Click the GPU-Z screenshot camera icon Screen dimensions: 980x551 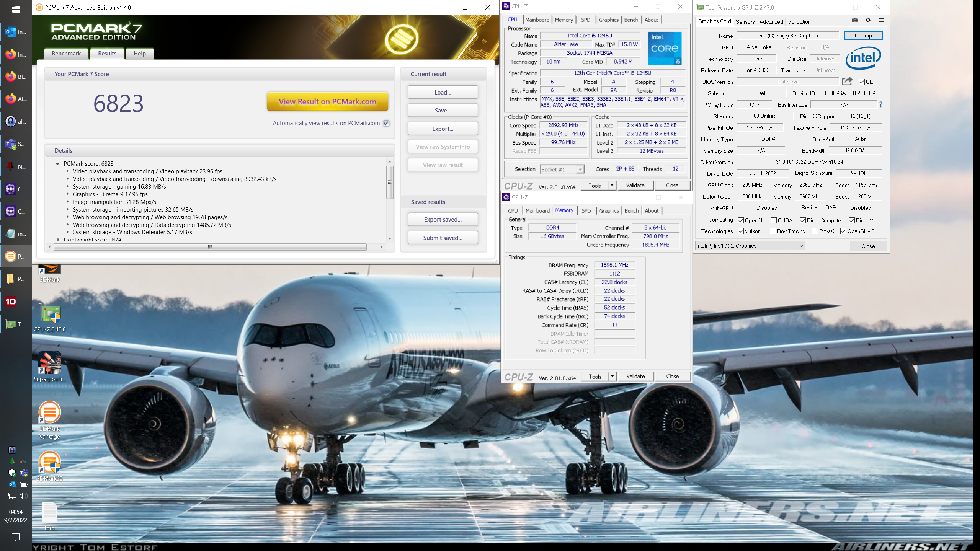(855, 20)
